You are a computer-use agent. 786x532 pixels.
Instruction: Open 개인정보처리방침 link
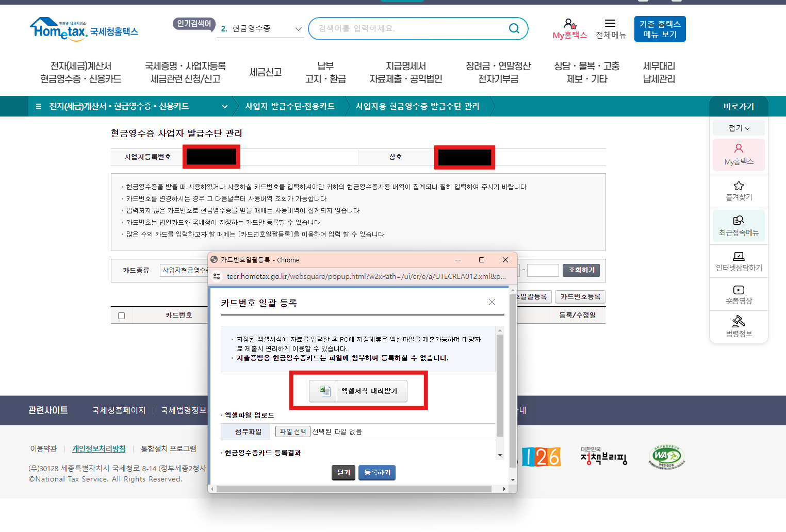point(99,448)
